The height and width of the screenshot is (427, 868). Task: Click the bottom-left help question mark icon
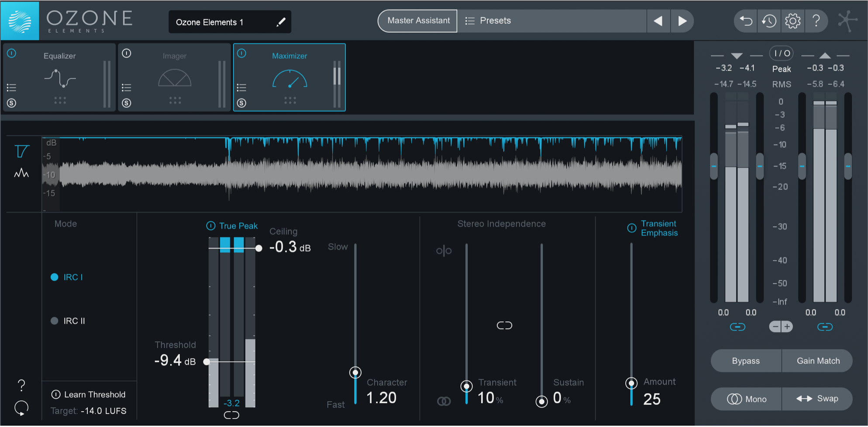(x=21, y=385)
